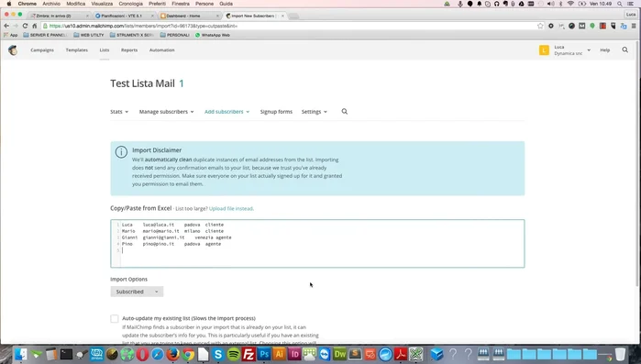Click the red square extension icon in Chrome toolbar
641x364 pixels.
coord(602,26)
